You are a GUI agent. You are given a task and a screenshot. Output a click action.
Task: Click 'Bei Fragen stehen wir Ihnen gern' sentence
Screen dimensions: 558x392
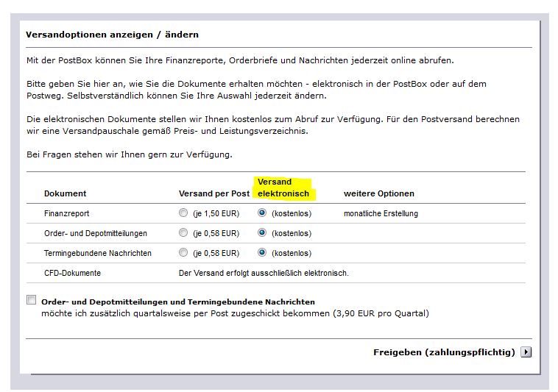pos(130,154)
